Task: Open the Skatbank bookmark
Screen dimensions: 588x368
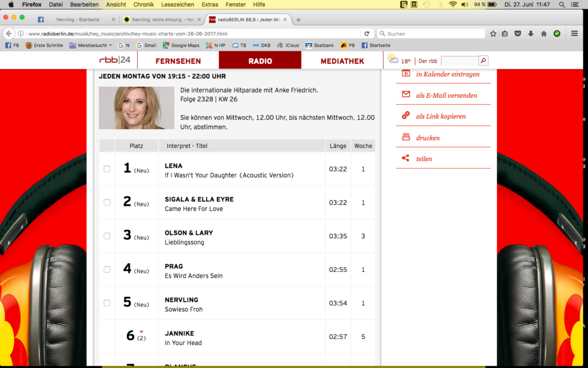Action: [320, 45]
